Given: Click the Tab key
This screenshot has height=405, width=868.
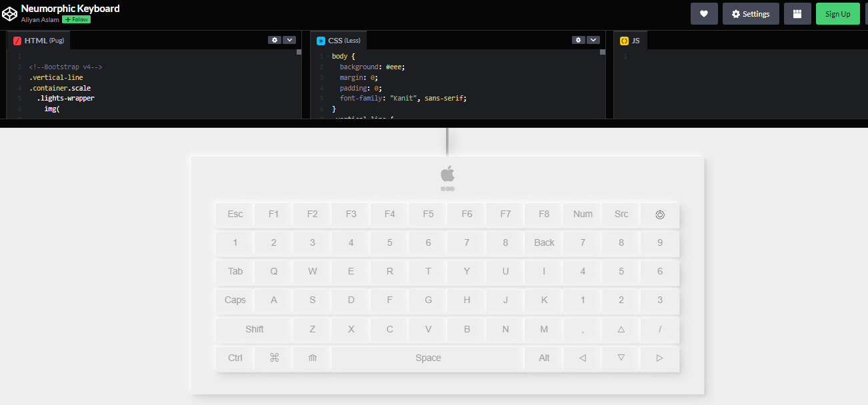Looking at the screenshot, I should 235,271.
